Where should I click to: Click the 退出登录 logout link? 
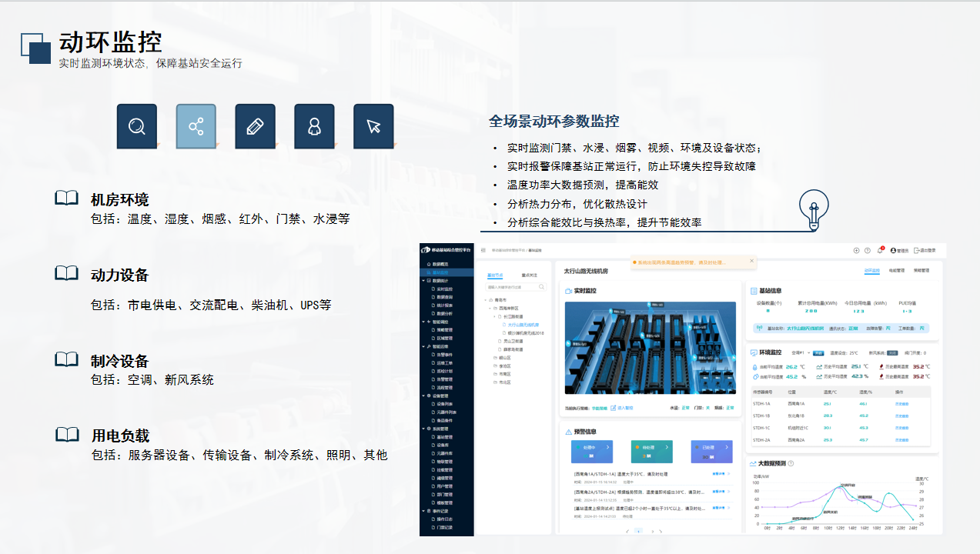click(x=925, y=250)
